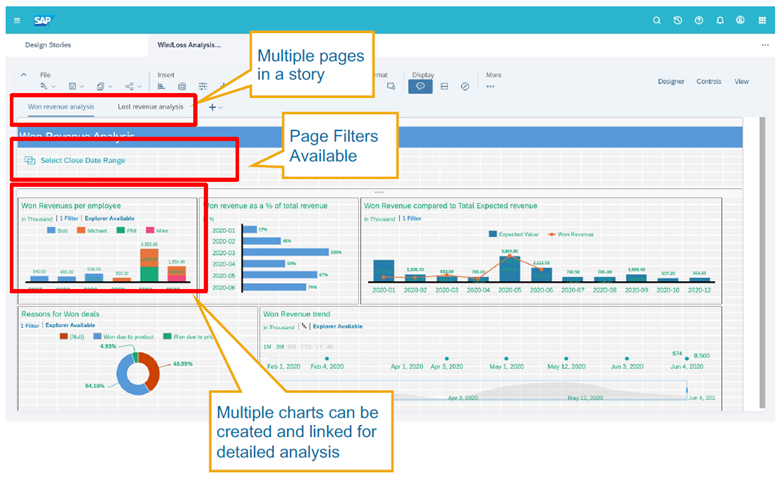780x478 pixels.
Task: Open the Designer panel
Action: click(671, 82)
